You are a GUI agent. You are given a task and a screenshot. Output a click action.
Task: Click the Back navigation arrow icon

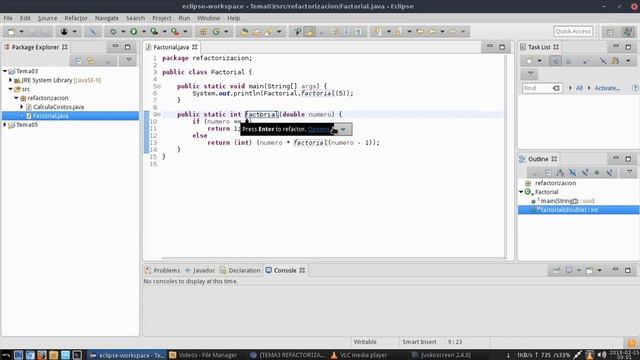tap(432, 31)
